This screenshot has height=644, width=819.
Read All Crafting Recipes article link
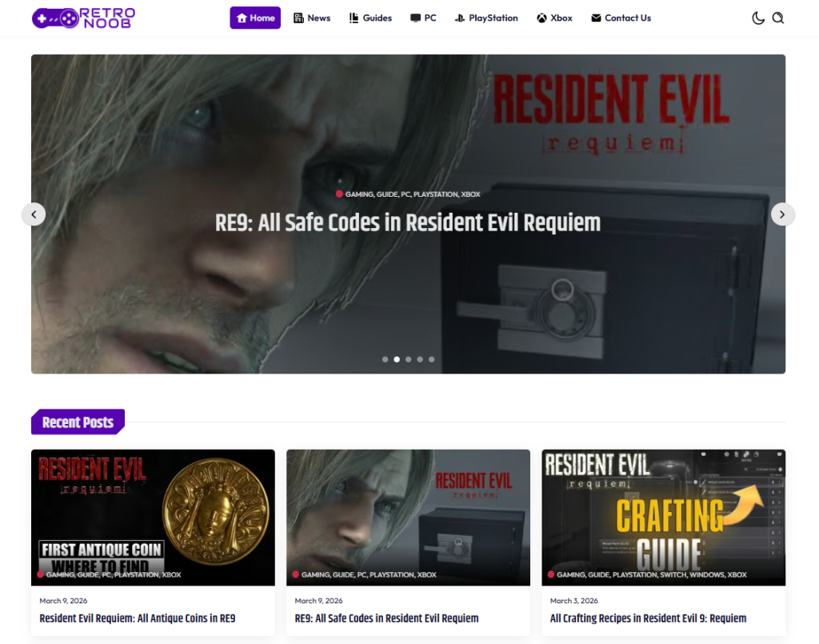[648, 618]
